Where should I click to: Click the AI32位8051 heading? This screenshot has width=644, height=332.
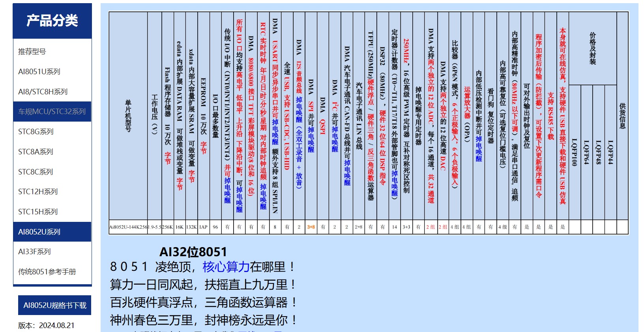193,252
